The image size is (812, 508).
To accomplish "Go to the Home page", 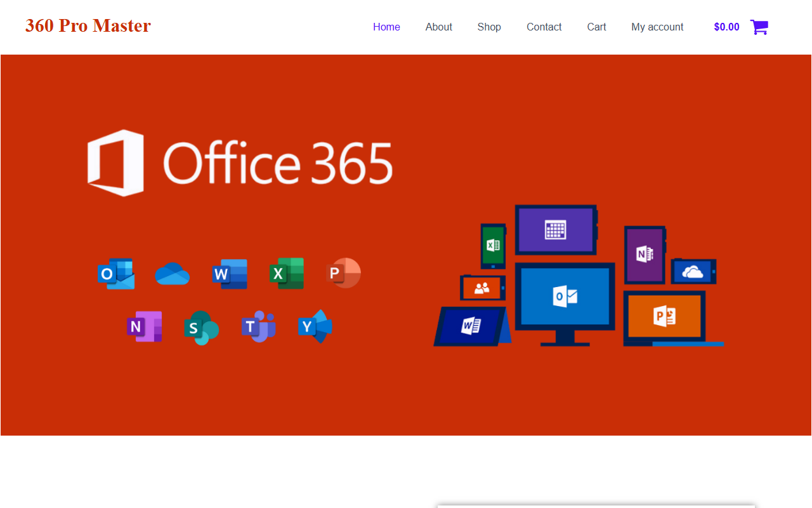I will 386,27.
